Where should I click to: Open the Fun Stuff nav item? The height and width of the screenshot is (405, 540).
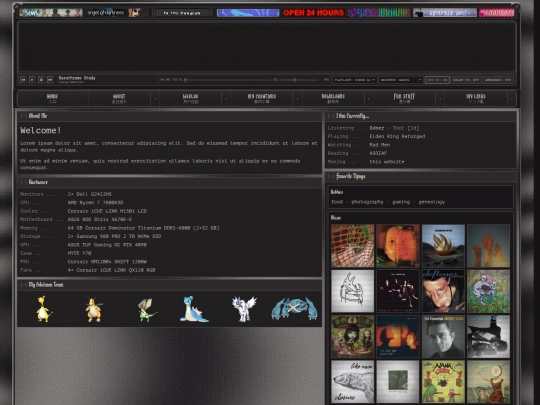pos(404,98)
